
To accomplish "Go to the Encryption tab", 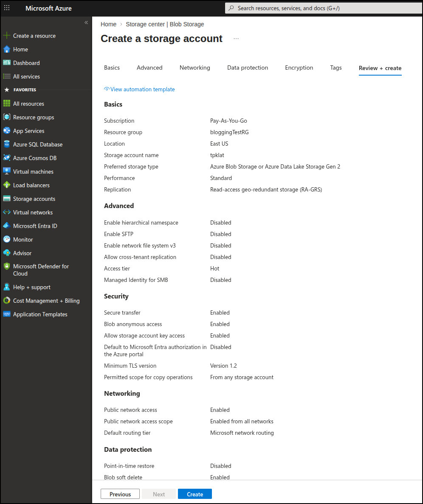I will (x=299, y=68).
